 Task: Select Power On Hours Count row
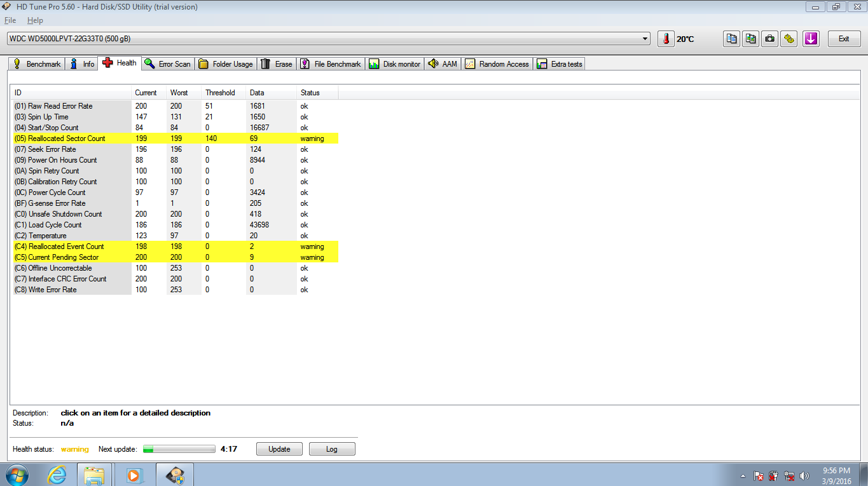pos(174,160)
